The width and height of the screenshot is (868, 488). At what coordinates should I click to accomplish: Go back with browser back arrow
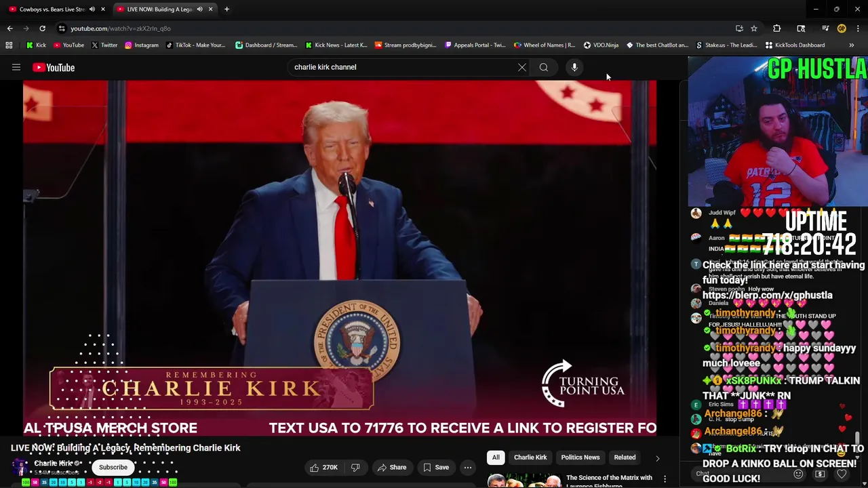click(x=10, y=28)
